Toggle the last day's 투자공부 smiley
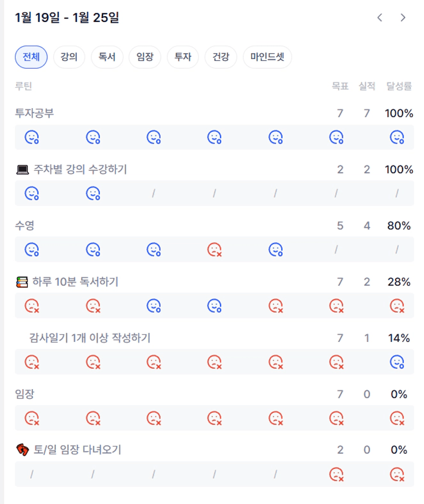The image size is (424, 504). [397, 137]
